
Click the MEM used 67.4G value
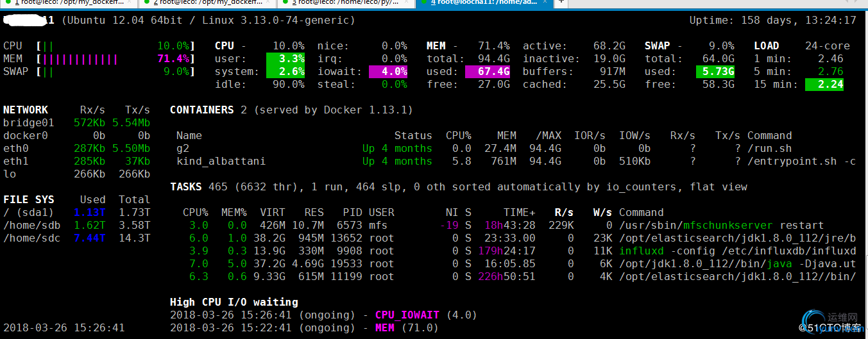tap(488, 72)
